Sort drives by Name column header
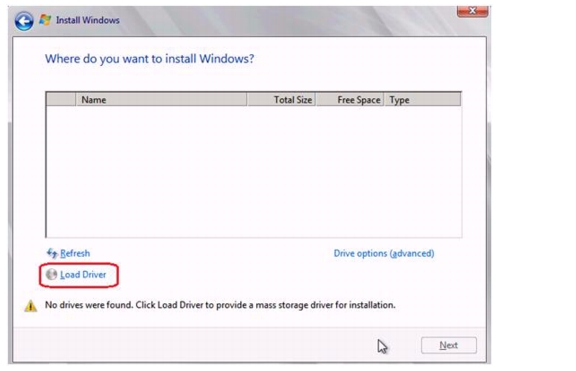Viewport: 576px width, 371px height. (161, 100)
